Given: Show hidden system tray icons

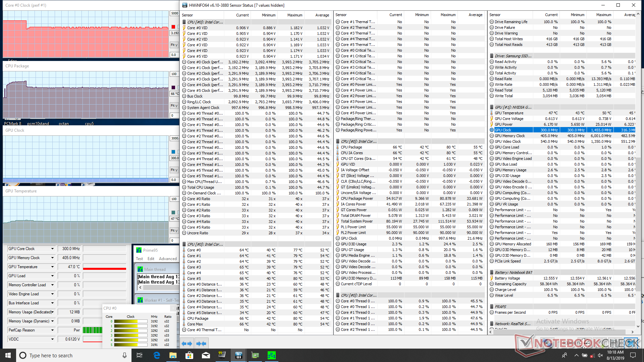Looking at the screenshot, I should [x=576, y=355].
